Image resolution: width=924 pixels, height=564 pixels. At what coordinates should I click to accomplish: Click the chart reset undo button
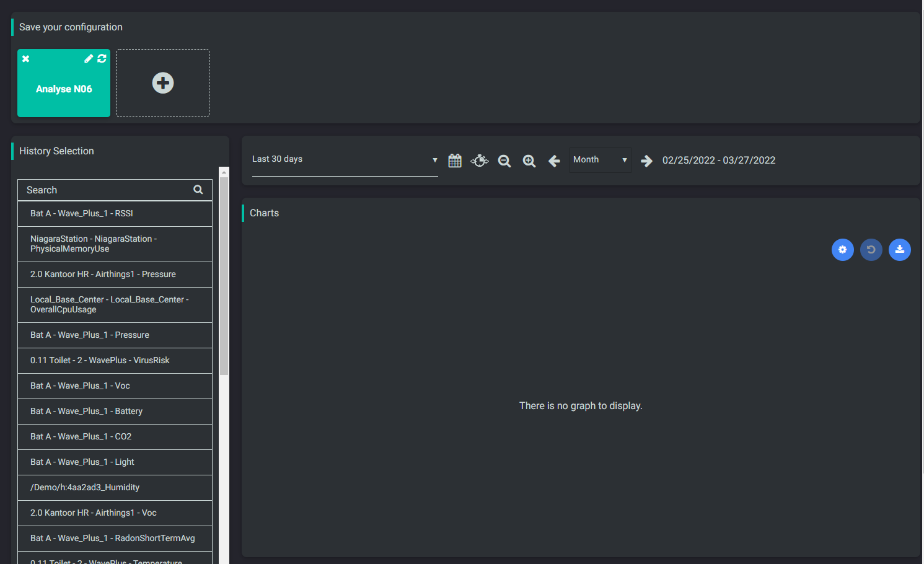coord(871,250)
